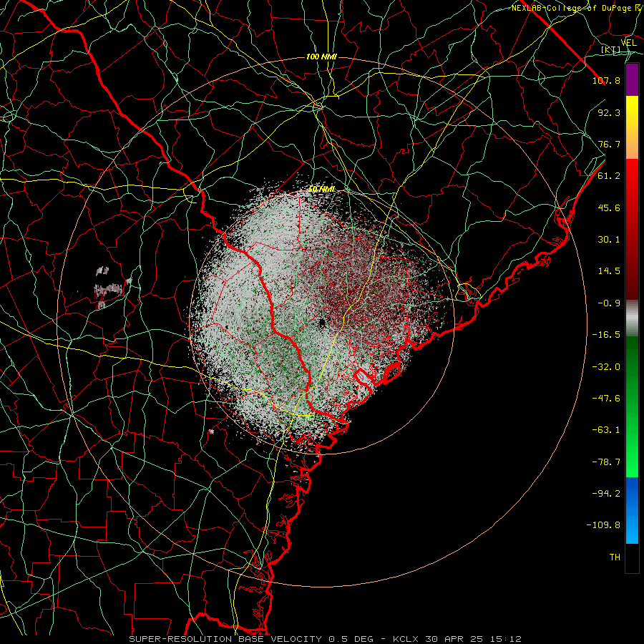Click the -94.2 velocity scale value
644x644 pixels.
click(606, 493)
